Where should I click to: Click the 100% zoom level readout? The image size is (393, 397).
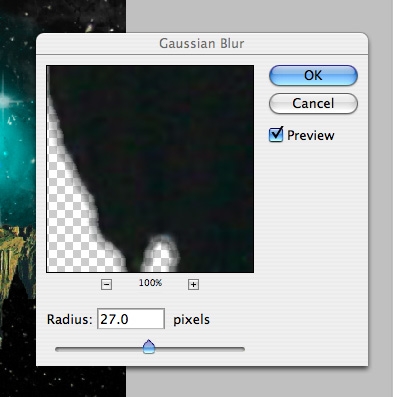150,283
